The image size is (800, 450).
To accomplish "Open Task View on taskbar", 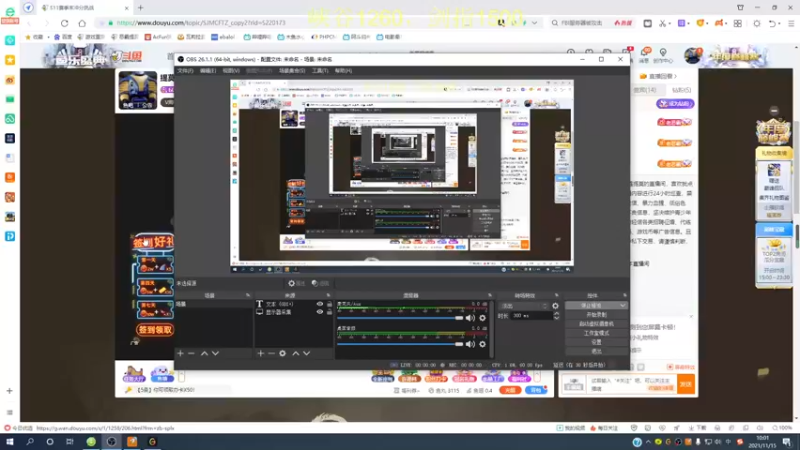I will tap(70, 442).
